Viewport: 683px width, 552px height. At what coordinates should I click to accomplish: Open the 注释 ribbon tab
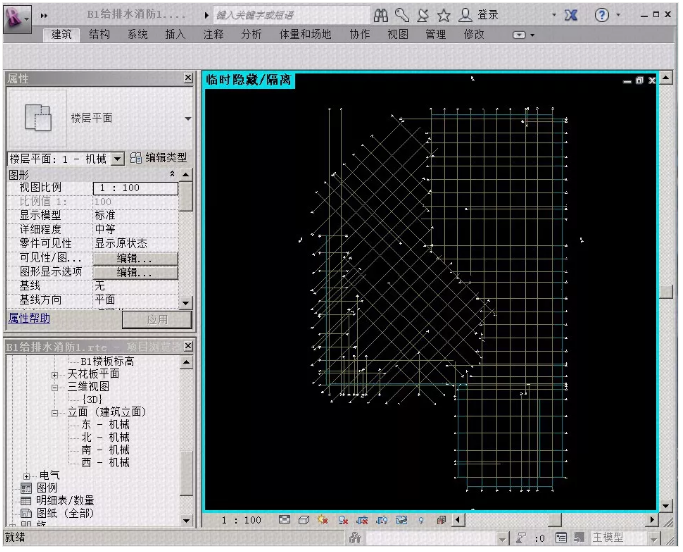213,34
